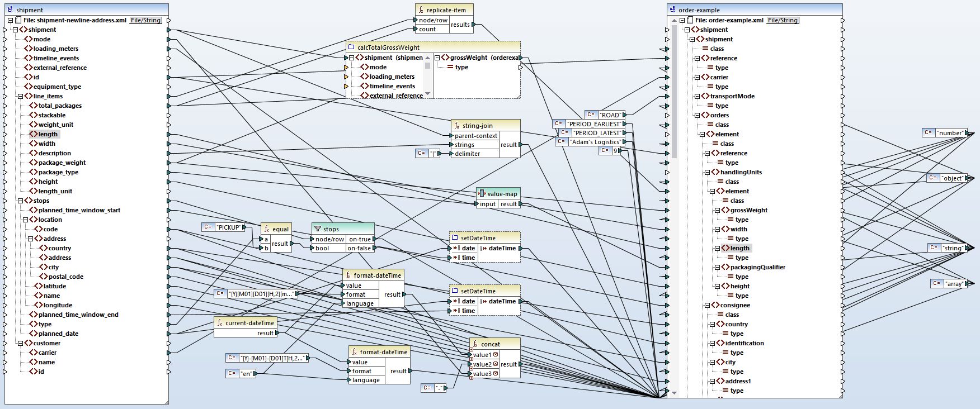Click the current-dateTime function fx icon
The height and width of the screenshot is (409, 980).
(220, 322)
